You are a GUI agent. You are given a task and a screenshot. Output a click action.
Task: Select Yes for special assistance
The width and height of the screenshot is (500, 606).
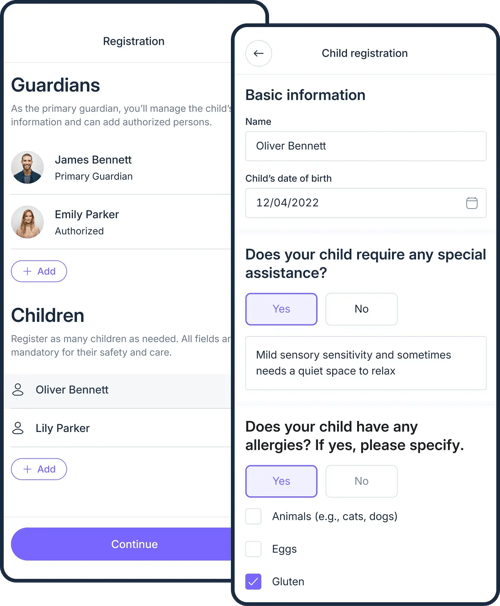(281, 309)
